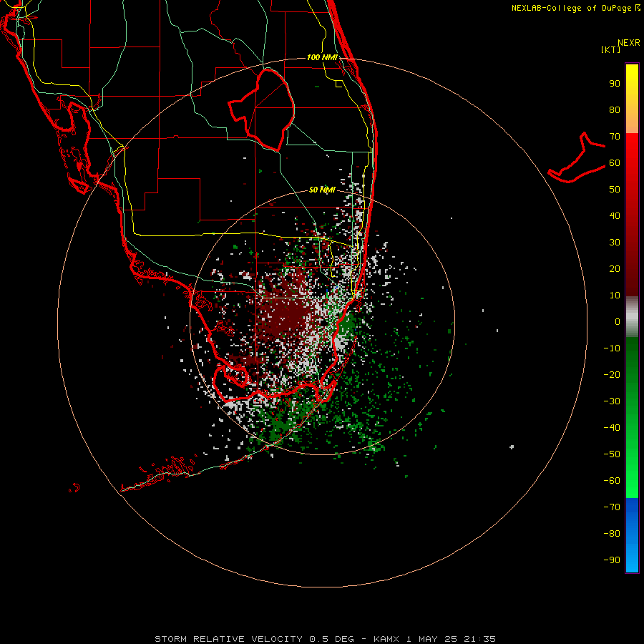This screenshot has width=644, height=644.
Task: Click the 100 NMI range ring label
Action: (322, 57)
